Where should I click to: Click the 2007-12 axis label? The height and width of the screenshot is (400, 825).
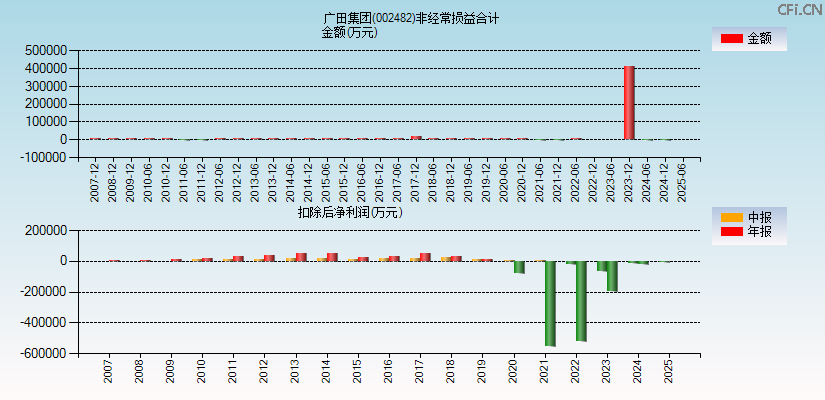tap(94, 182)
